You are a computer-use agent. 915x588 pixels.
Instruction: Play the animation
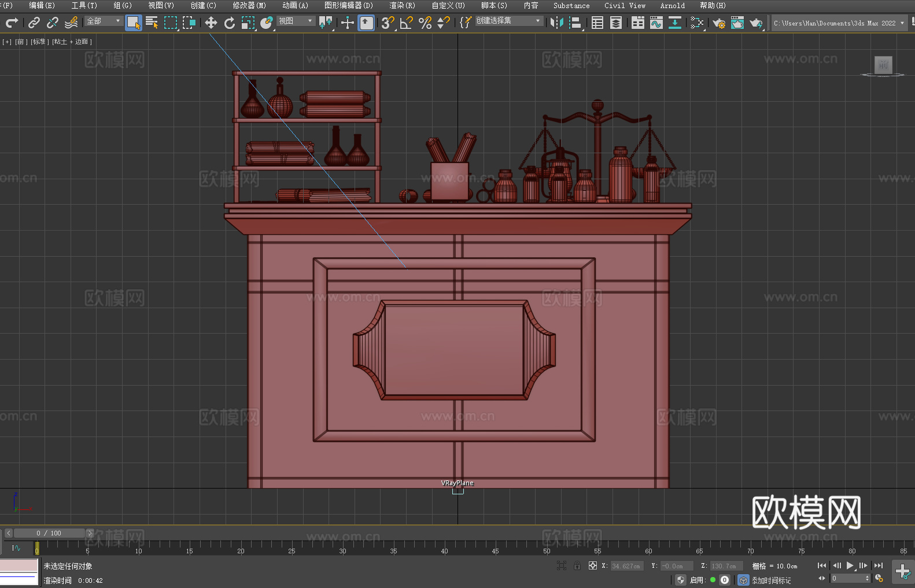point(850,565)
